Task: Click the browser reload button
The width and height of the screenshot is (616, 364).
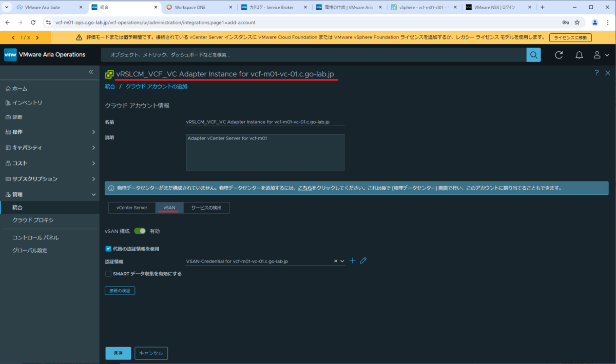Action: click(x=33, y=23)
